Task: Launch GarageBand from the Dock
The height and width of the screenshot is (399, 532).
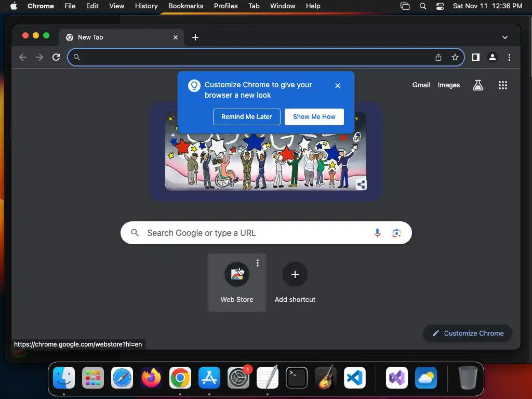Action: click(326, 377)
